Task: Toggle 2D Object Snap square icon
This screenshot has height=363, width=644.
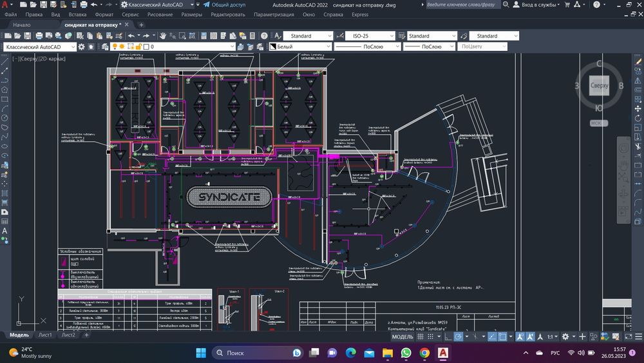Action: point(502,337)
